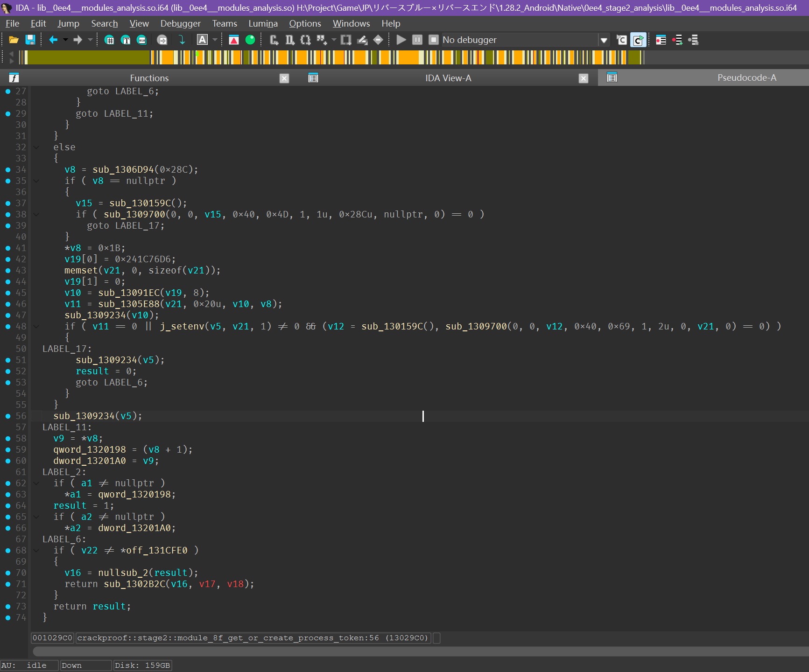The height and width of the screenshot is (672, 809).
Task: Jump forward with the gray right arrow
Action: click(78, 40)
